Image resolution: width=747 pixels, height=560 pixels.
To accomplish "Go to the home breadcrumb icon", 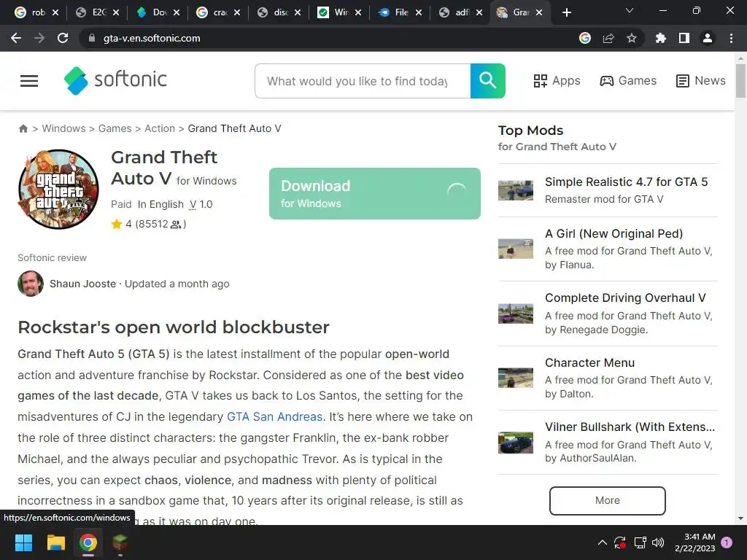I will [23, 128].
